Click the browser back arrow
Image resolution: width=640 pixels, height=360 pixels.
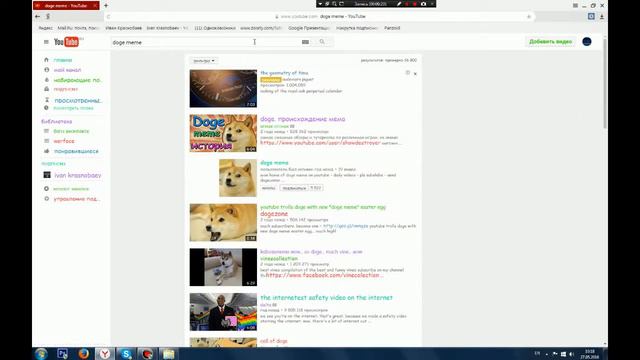pos(38,16)
